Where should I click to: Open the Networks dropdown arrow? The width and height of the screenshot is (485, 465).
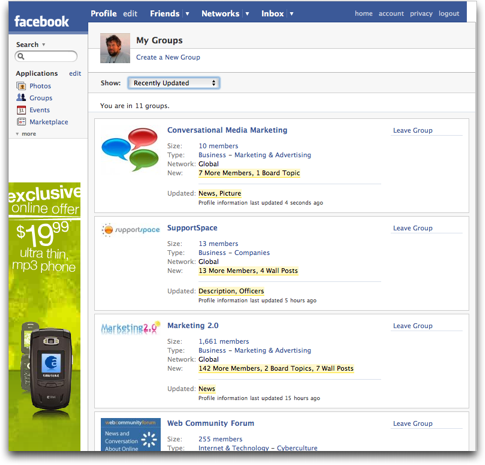[x=247, y=14]
